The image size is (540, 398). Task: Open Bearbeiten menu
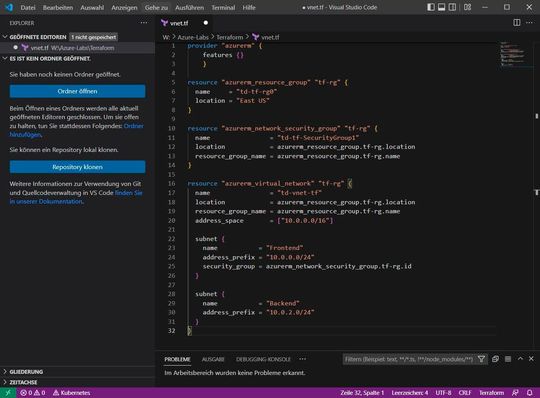(58, 7)
